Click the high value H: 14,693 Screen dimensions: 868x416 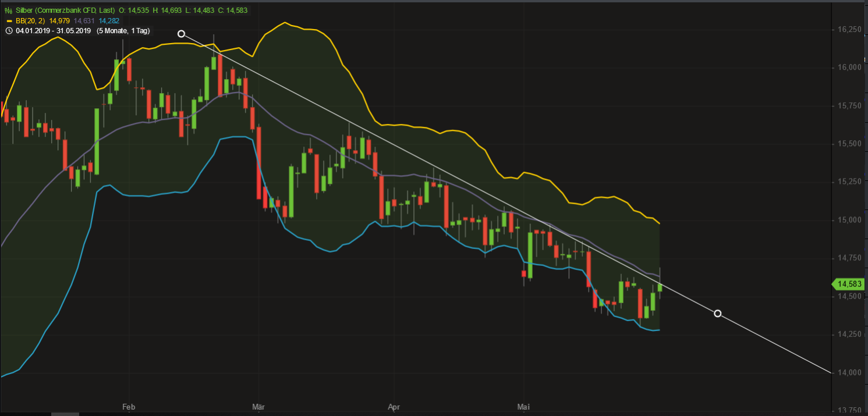click(168, 10)
